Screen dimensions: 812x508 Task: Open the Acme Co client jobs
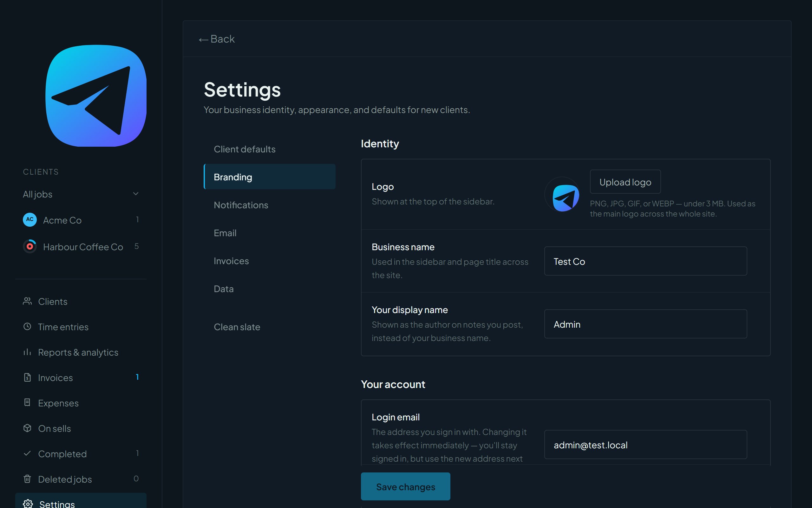point(81,220)
